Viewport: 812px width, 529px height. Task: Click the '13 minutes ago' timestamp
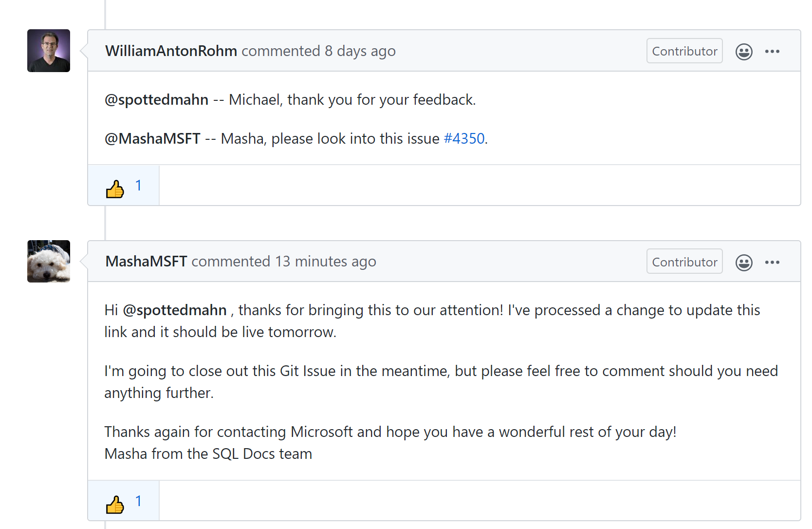[326, 262]
